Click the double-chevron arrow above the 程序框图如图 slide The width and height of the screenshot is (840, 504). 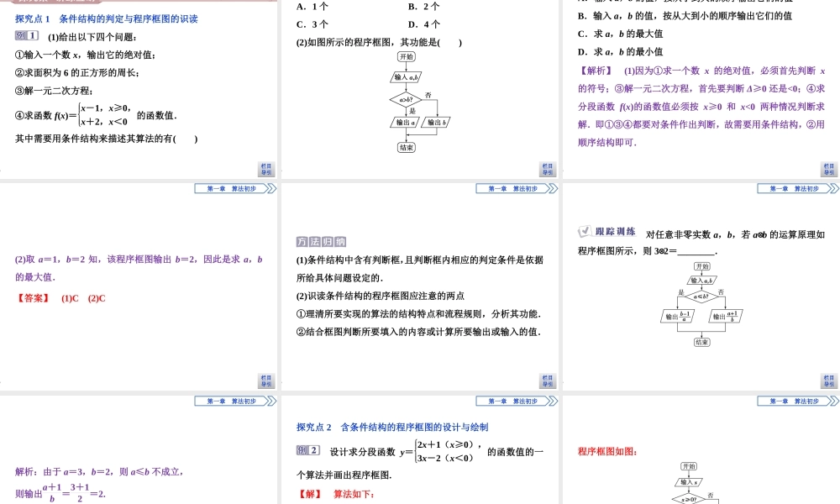[x=833, y=402]
